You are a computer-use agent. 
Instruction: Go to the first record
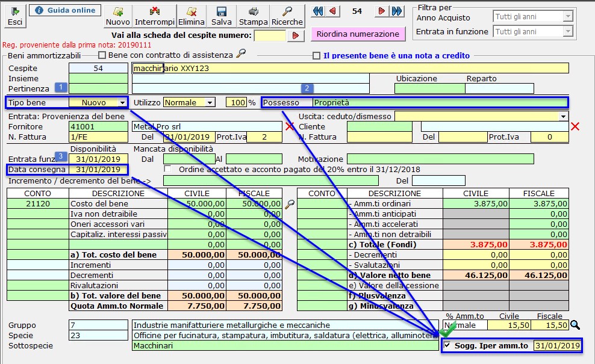pyautogui.click(x=318, y=11)
